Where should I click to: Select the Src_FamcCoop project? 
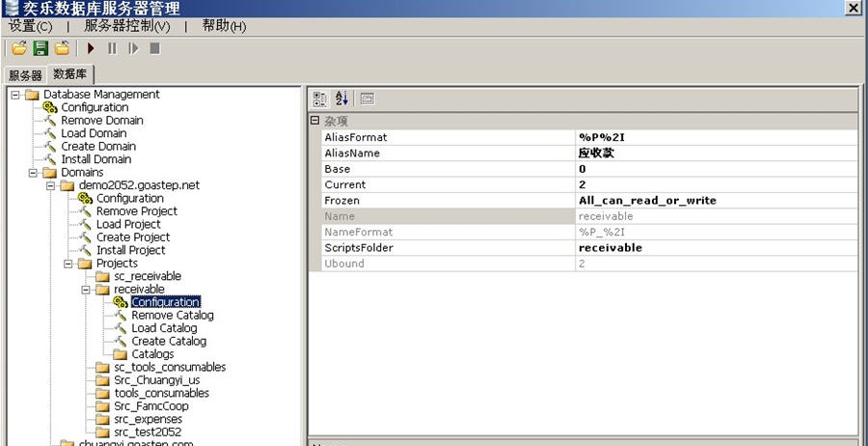[x=151, y=406]
